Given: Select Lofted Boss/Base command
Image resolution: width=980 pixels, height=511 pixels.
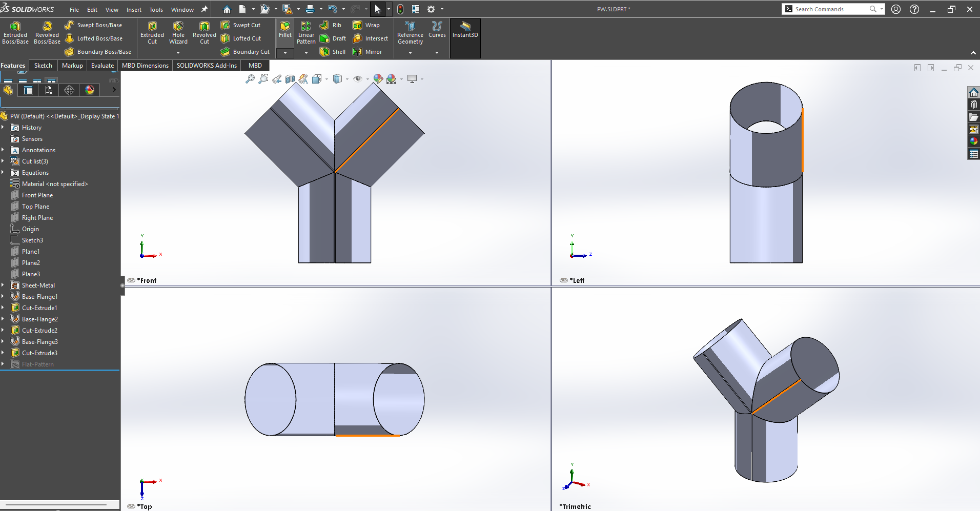Looking at the screenshot, I should coord(93,38).
